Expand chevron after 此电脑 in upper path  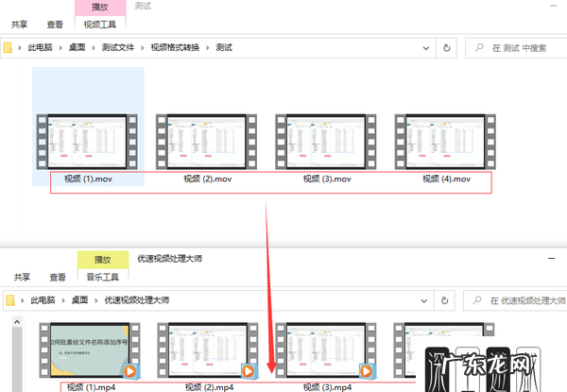[x=60, y=47]
